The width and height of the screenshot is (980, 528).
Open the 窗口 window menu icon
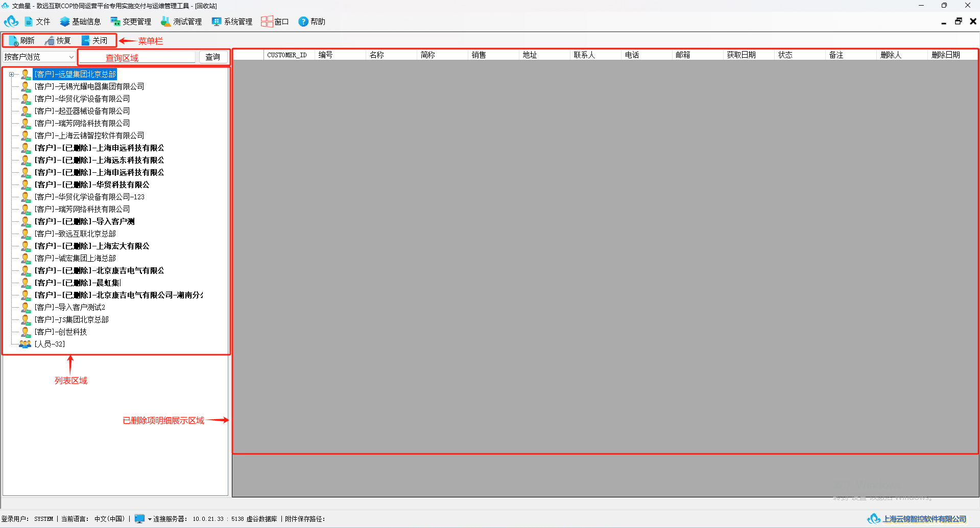267,21
